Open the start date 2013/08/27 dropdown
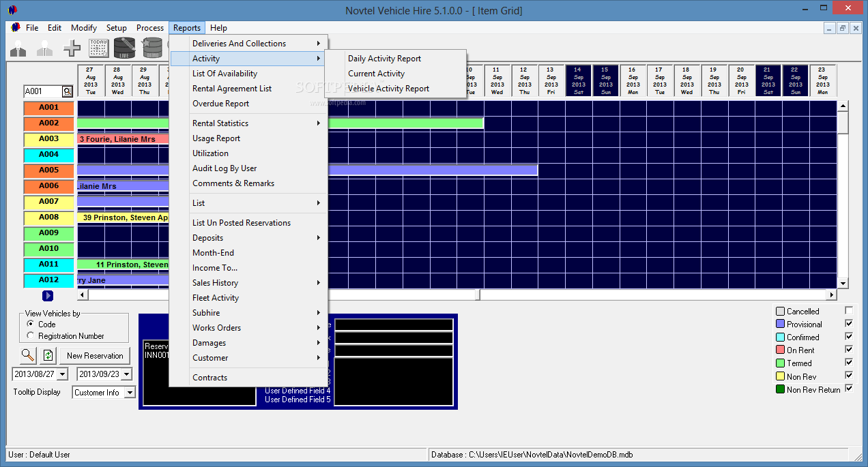This screenshot has width=868, height=467. 63,374
